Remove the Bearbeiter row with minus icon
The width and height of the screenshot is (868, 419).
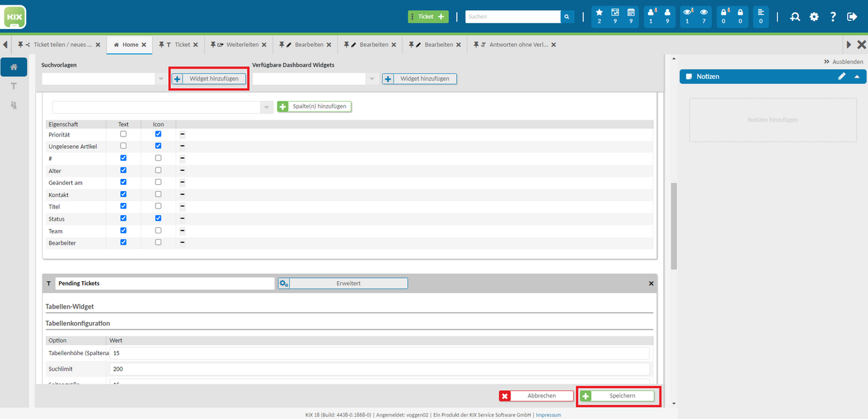click(x=182, y=243)
